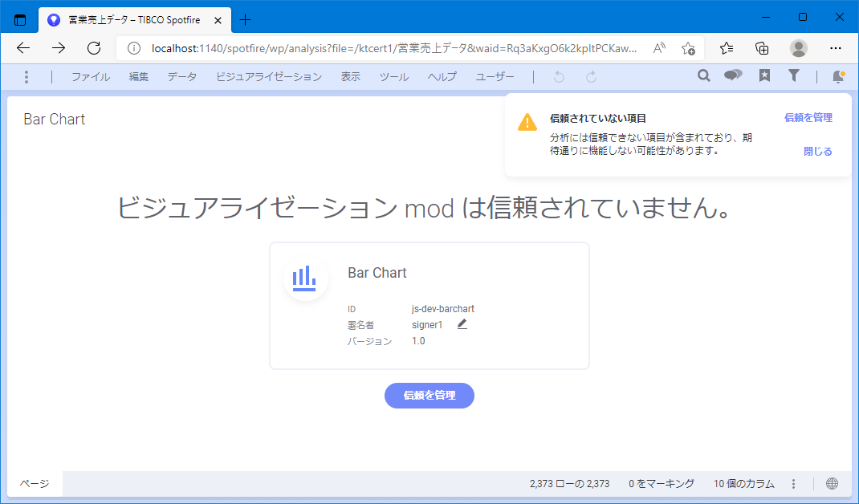
Task: Open the ビジュアライゼーション menu
Action: coord(269,77)
